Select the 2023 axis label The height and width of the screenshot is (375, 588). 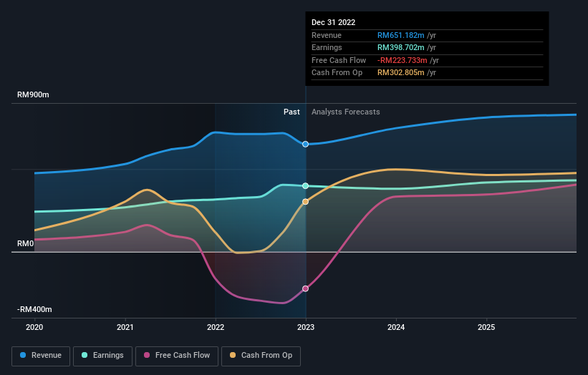tap(306, 328)
